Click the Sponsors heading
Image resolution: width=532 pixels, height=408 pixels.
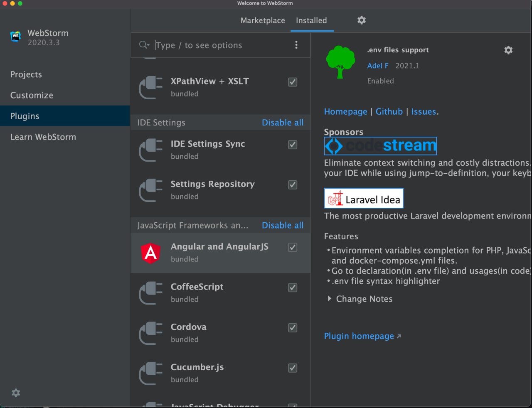[x=344, y=132]
